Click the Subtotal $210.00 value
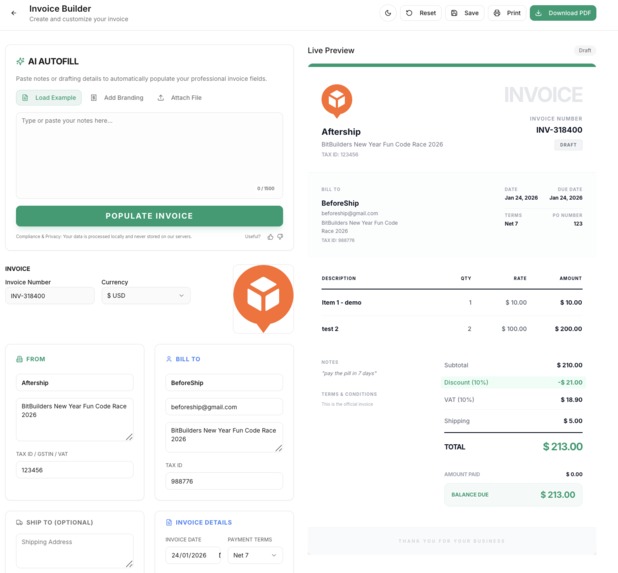 (x=569, y=365)
